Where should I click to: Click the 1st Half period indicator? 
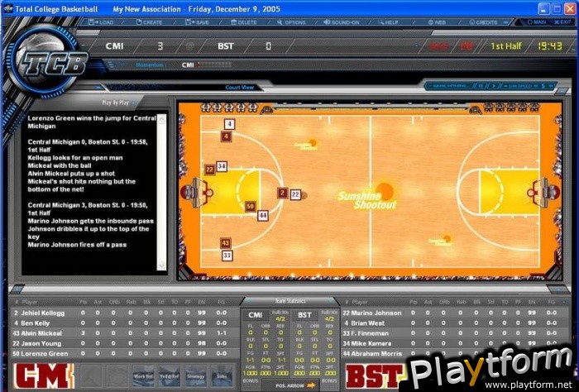[506, 46]
